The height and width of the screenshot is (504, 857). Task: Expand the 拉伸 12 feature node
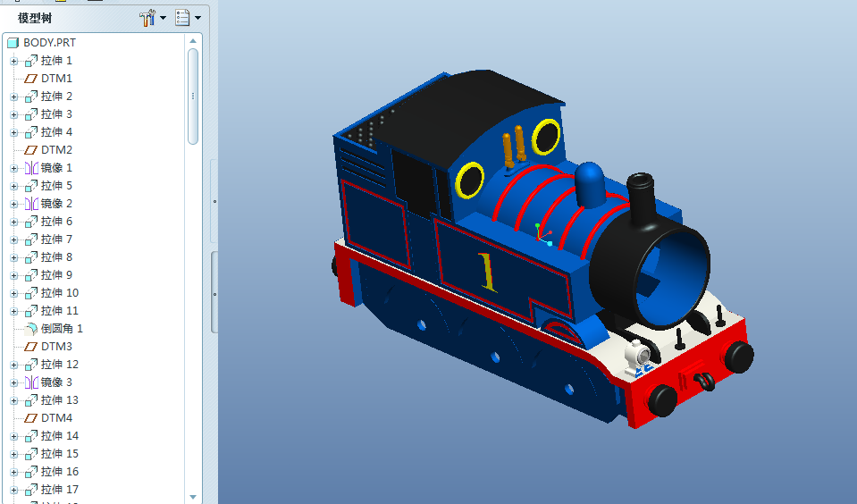click(x=13, y=365)
